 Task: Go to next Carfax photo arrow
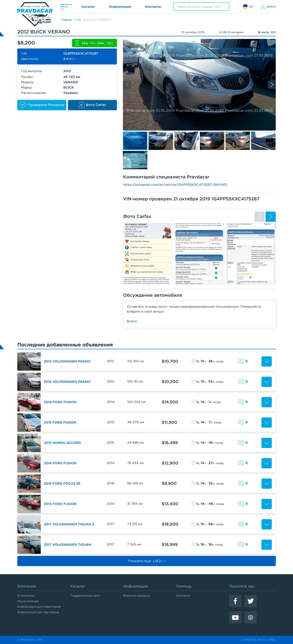271,216
